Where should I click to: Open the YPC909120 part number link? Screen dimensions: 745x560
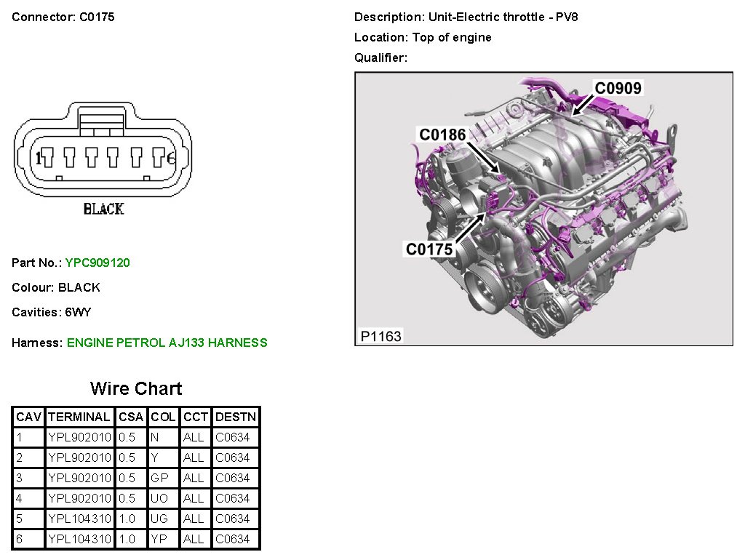(x=97, y=263)
